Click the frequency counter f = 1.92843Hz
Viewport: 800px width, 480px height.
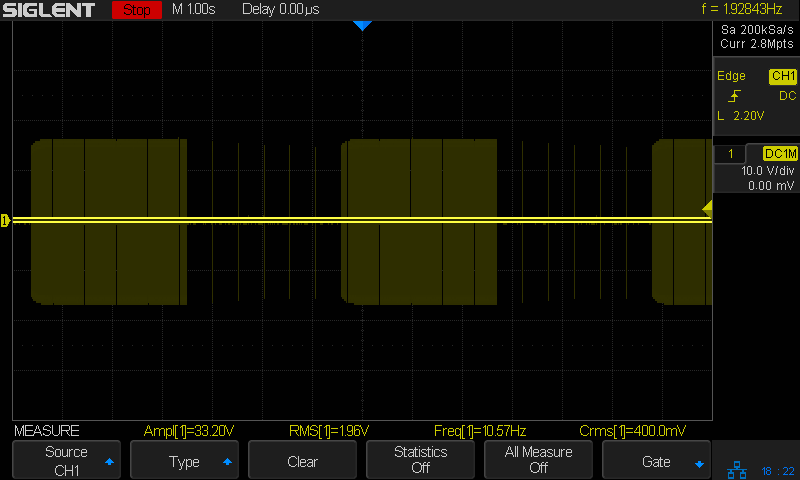(x=742, y=9)
